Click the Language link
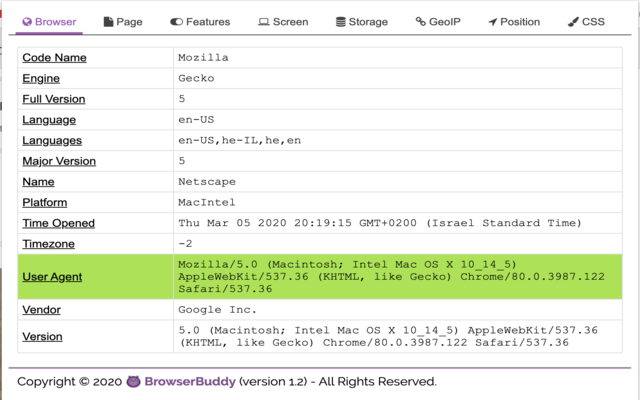 (49, 120)
